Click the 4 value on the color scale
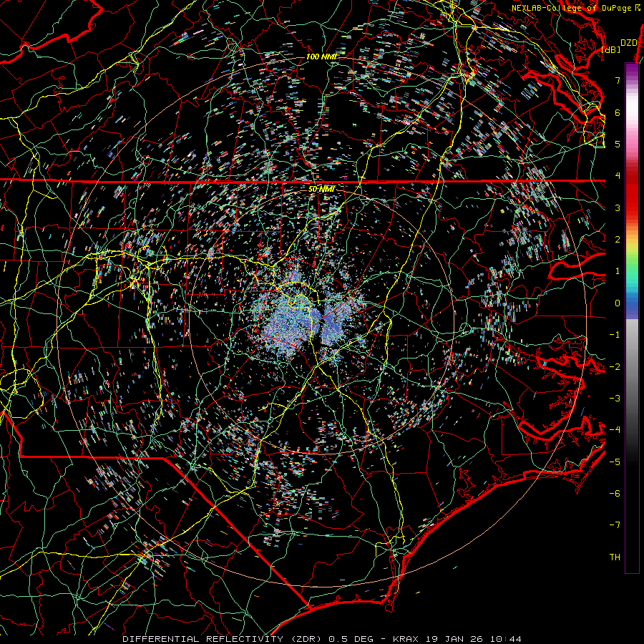Viewport: 644px width, 644px height. point(618,176)
